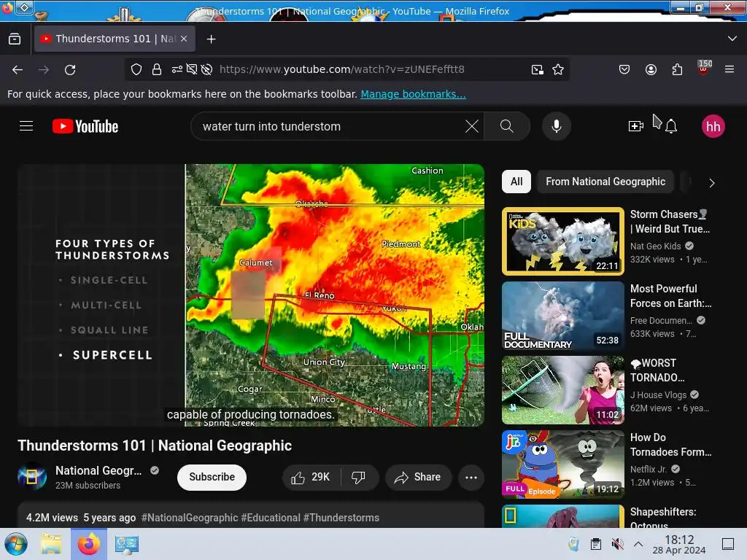The width and height of the screenshot is (747, 560).
Task: View site security lock information
Action: pos(157,69)
